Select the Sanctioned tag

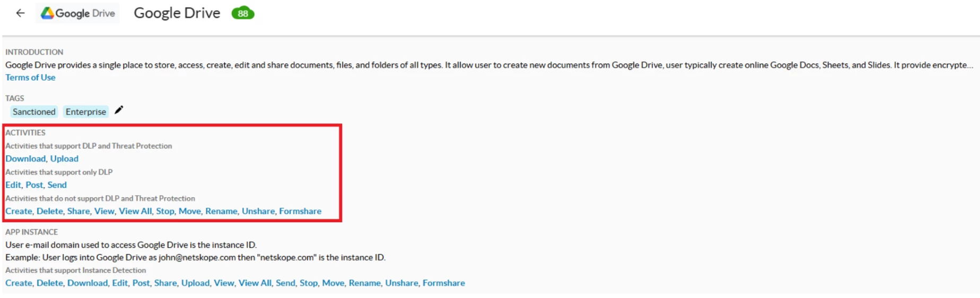pos(34,112)
